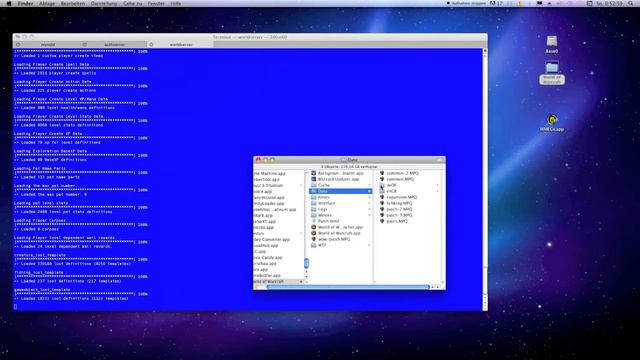Select the Cache folder icon
Screen dimensions: 640x360
[313, 185]
